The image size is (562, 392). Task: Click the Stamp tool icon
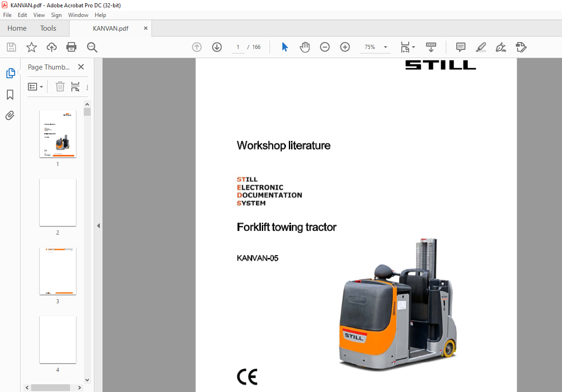[521, 47]
